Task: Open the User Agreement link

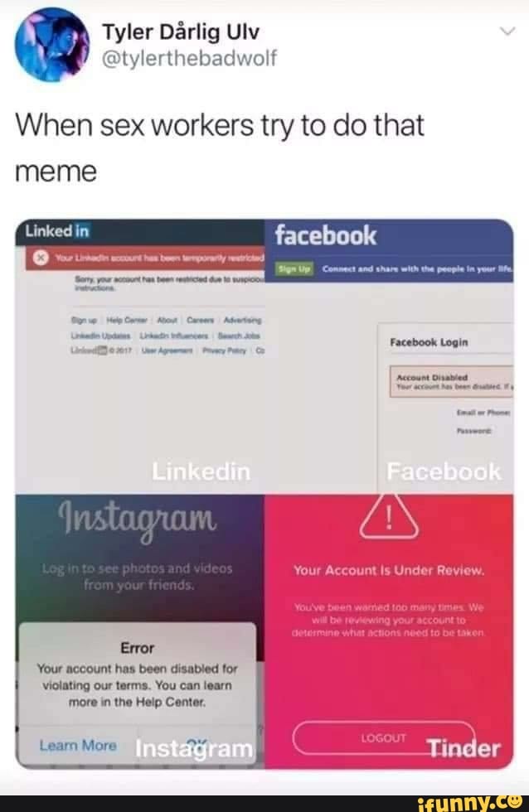Action: [167, 350]
